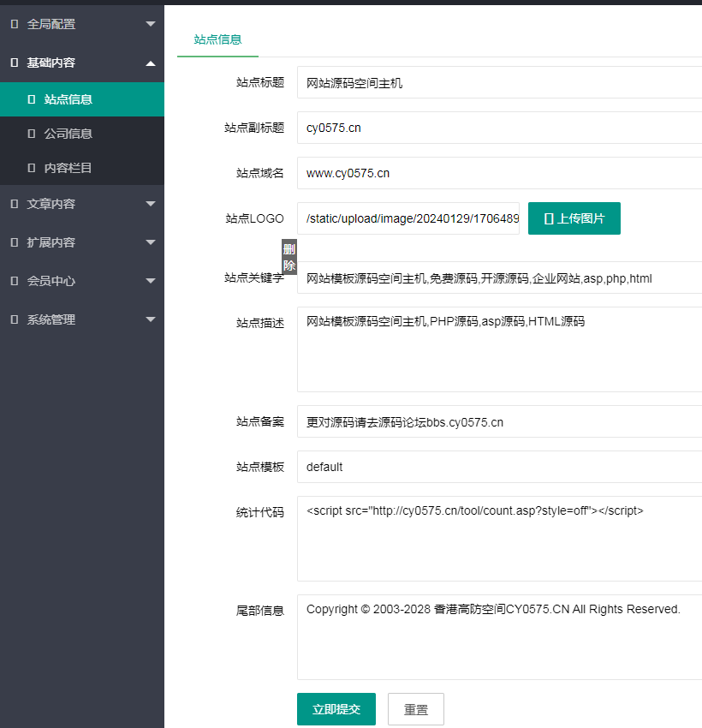The height and width of the screenshot is (728, 702).
Task: Focus the 站点副标题 input field
Action: click(x=499, y=128)
